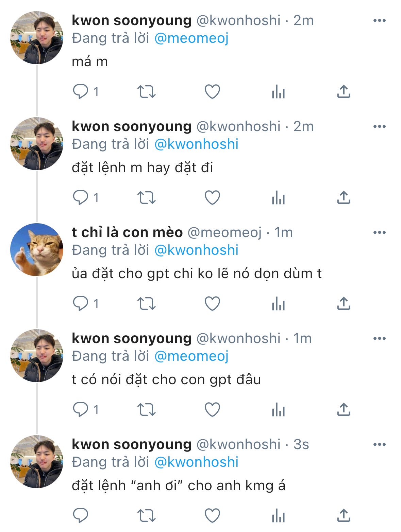Share the "má m" tweet

(x=344, y=91)
